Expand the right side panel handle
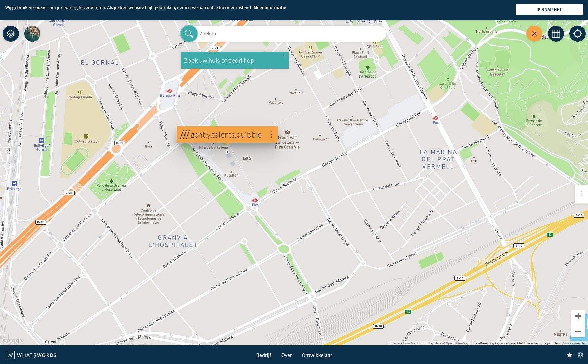This screenshot has width=588, height=364. pyautogui.click(x=581, y=194)
